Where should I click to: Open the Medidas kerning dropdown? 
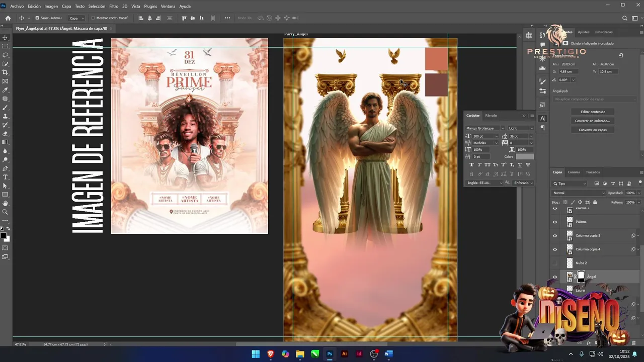[x=496, y=143]
